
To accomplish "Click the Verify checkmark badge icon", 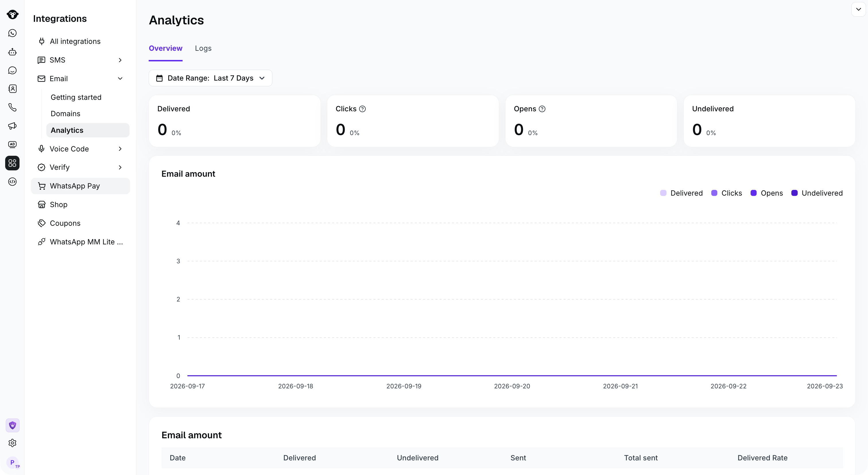I will (x=41, y=167).
